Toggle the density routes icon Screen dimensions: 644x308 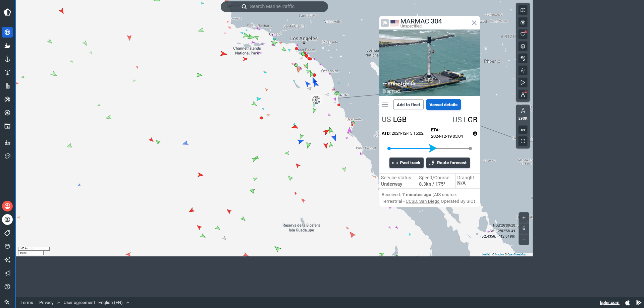click(x=523, y=70)
